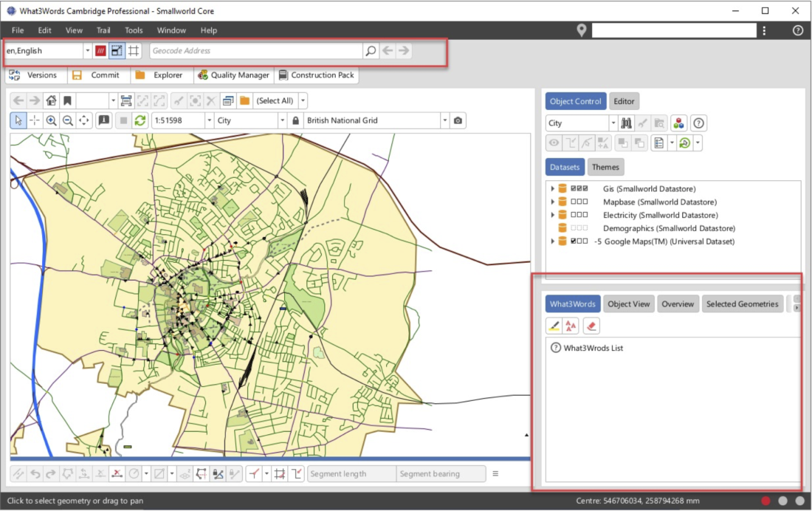Viewport: 812px width, 511px height.
Task: Open the City dropdown in Object Control
Action: tap(613, 123)
